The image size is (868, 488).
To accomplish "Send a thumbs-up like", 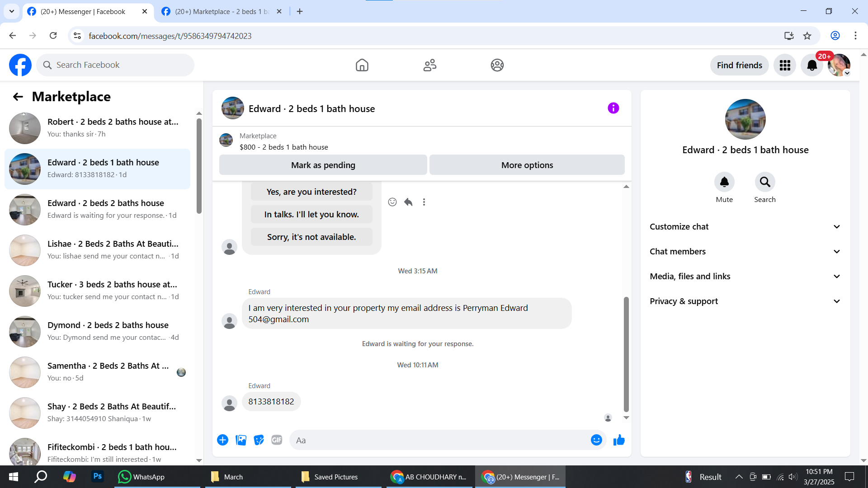I will tap(619, 440).
